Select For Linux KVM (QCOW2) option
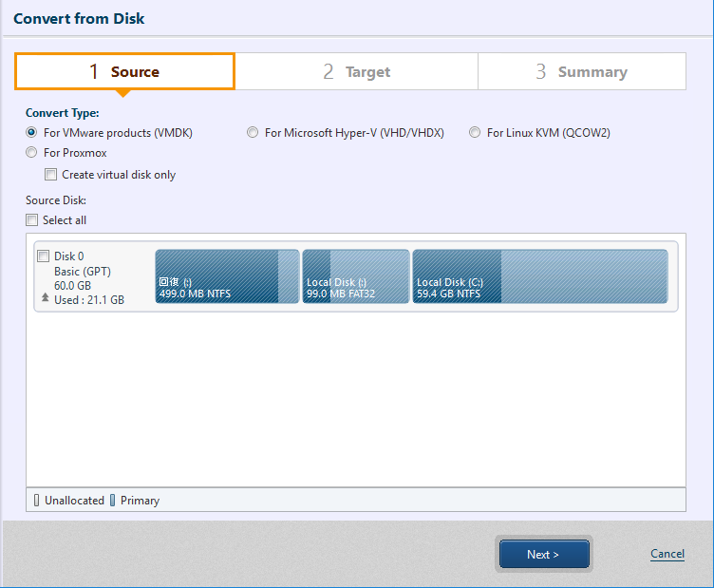The image size is (714, 588). click(x=475, y=133)
